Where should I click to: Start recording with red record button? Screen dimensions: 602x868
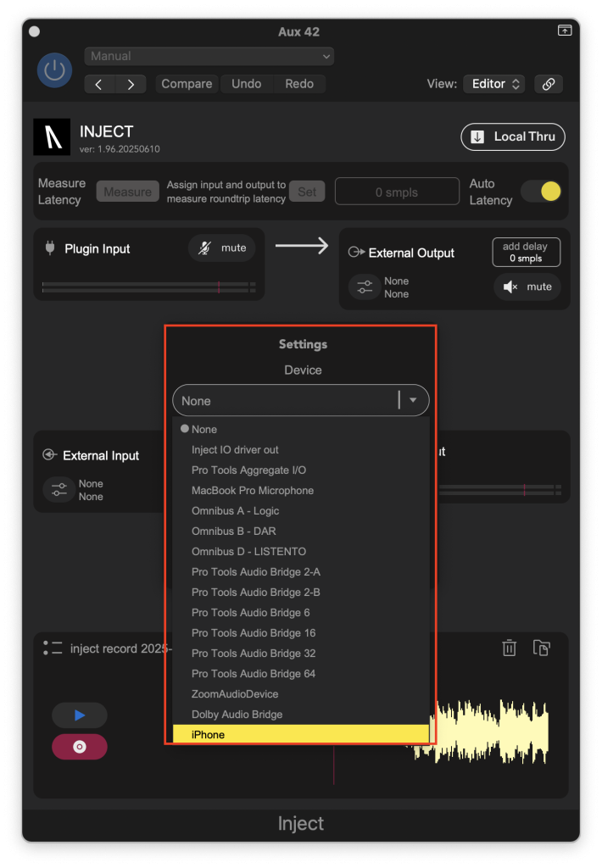(x=79, y=747)
